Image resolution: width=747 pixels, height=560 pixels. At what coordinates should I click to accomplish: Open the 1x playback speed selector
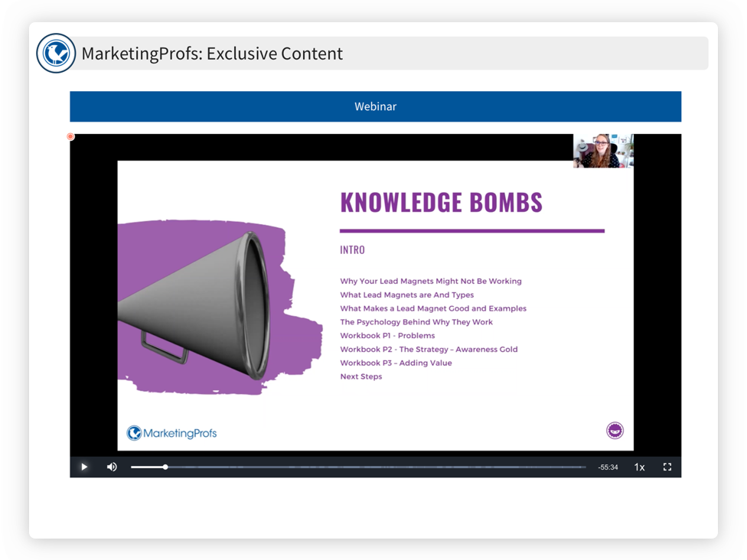pyautogui.click(x=639, y=467)
